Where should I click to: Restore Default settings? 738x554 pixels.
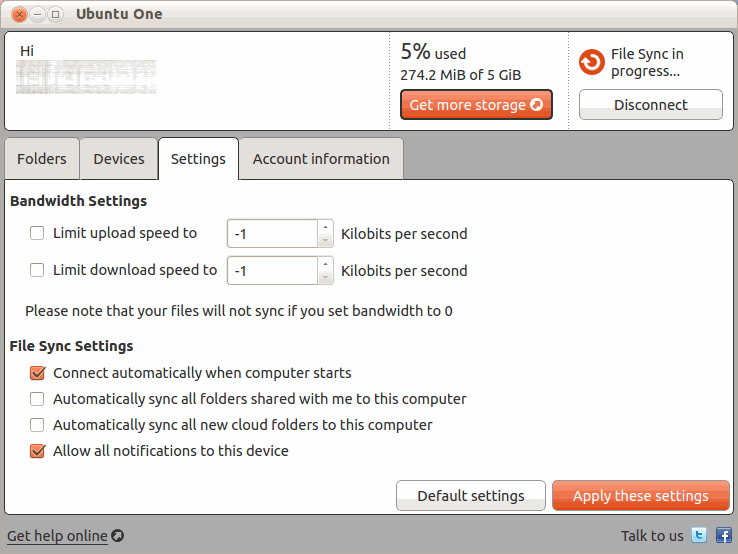pos(471,496)
